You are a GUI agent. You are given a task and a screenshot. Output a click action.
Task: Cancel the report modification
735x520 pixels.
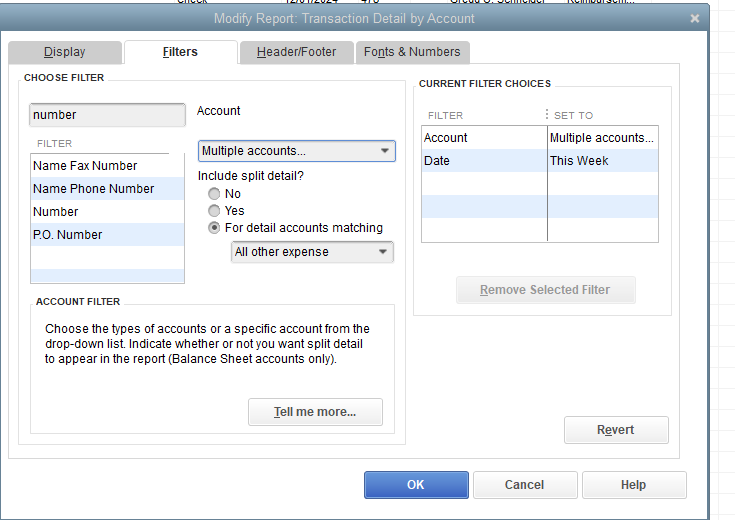(524, 485)
